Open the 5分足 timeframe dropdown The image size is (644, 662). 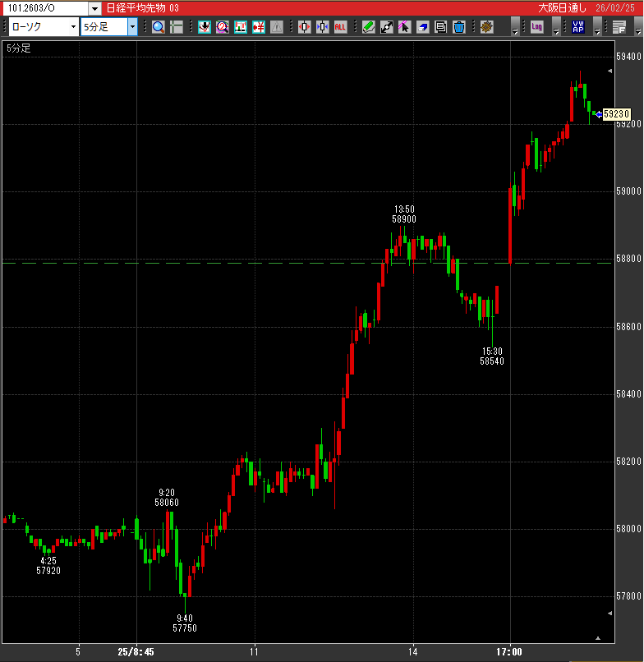tap(132, 27)
